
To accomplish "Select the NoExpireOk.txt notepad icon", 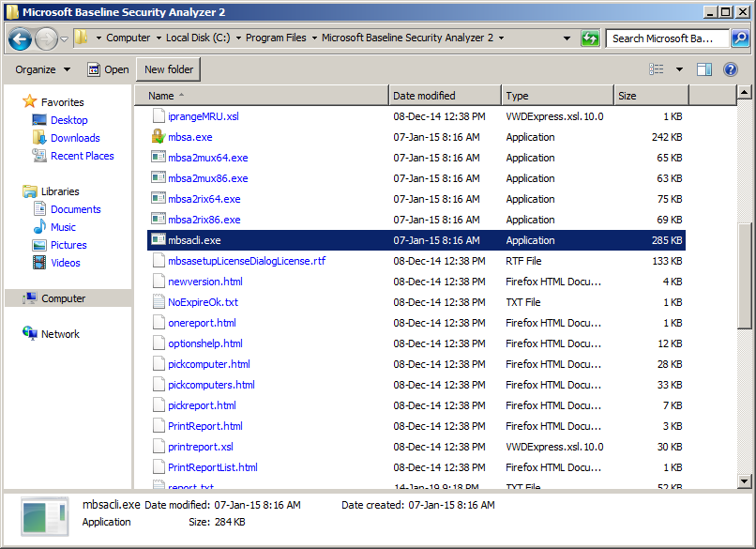I will tap(159, 302).
